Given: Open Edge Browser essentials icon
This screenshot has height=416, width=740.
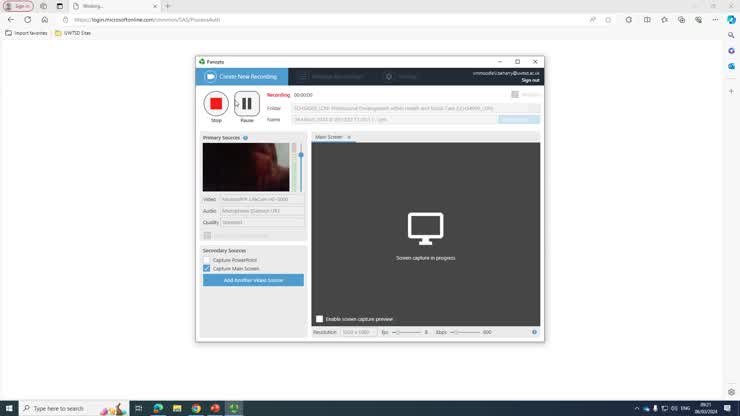Looking at the screenshot, I should 698,20.
